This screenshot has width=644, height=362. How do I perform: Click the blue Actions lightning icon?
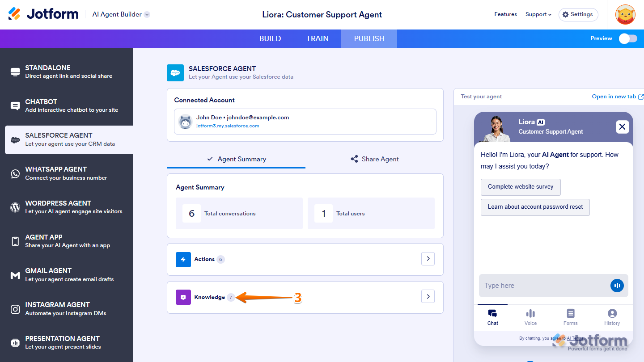pos(183,259)
